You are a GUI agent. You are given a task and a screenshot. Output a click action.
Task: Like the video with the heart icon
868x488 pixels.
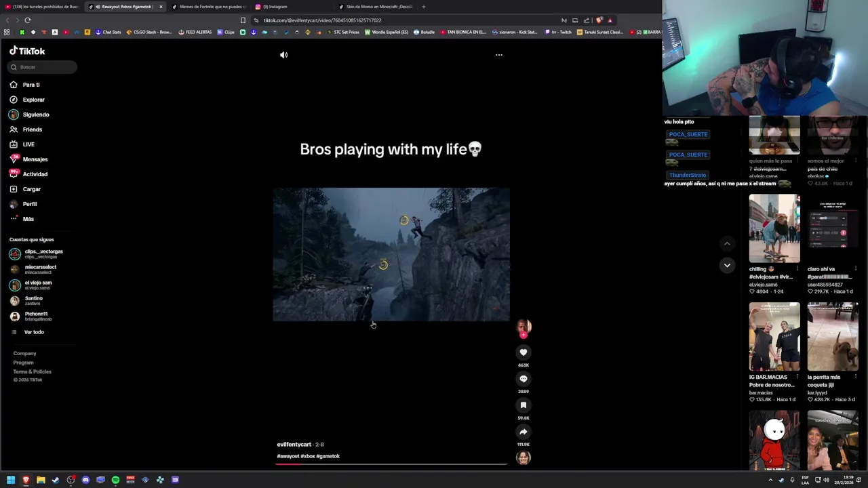point(524,352)
